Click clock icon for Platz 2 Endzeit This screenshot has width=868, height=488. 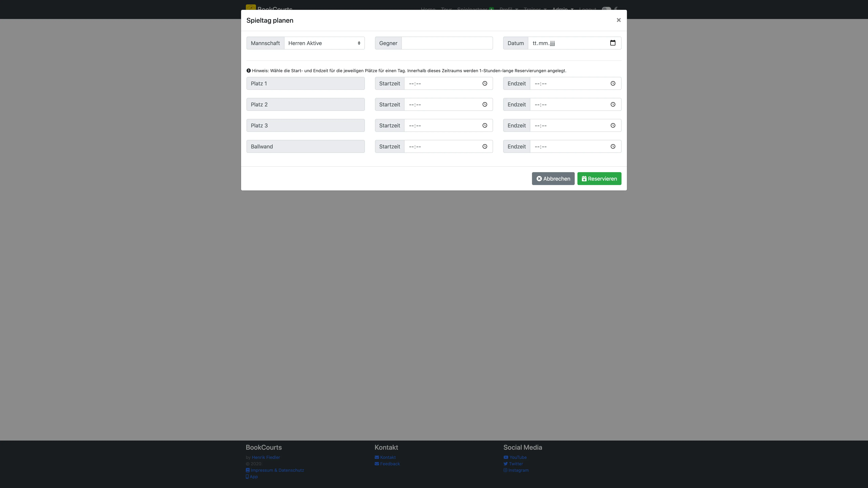(613, 104)
